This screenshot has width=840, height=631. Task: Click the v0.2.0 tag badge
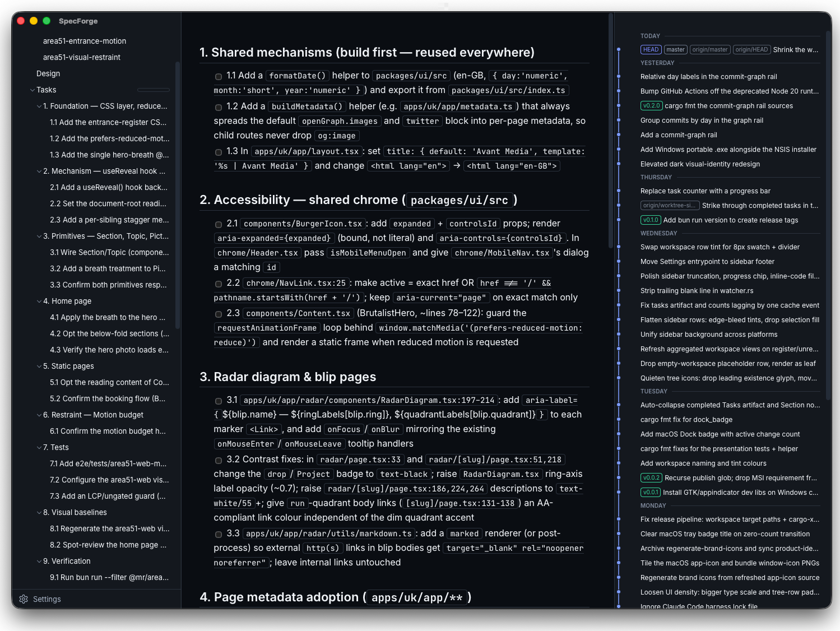tap(652, 105)
